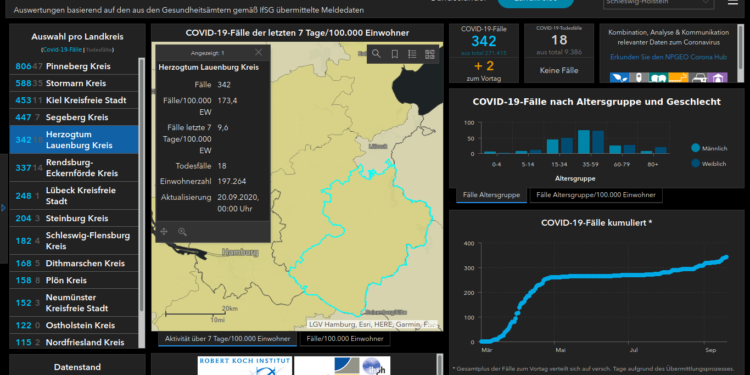Toggle the Männlich legend marker
The height and width of the screenshot is (375, 750).
695,148
